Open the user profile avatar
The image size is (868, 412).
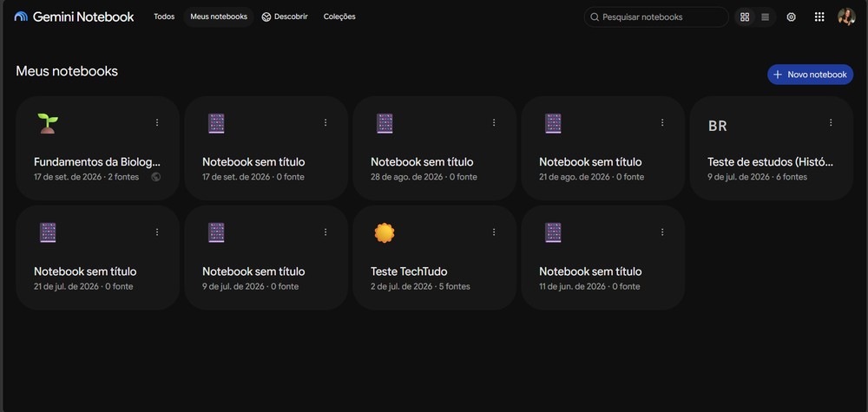(x=846, y=16)
